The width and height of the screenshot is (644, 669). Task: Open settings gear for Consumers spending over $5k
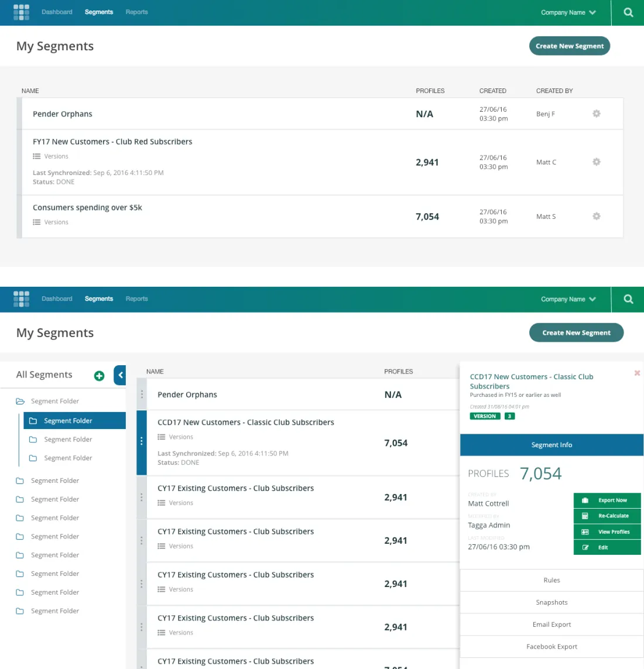click(597, 217)
